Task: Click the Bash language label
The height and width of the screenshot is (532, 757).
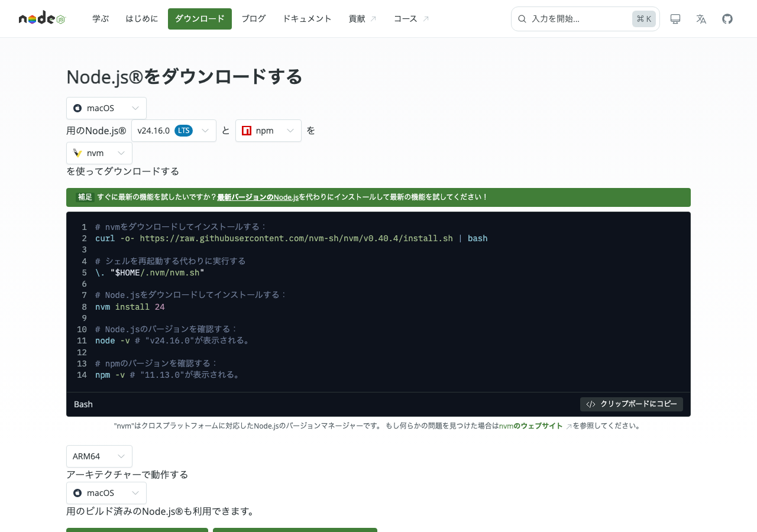Action: tap(83, 404)
